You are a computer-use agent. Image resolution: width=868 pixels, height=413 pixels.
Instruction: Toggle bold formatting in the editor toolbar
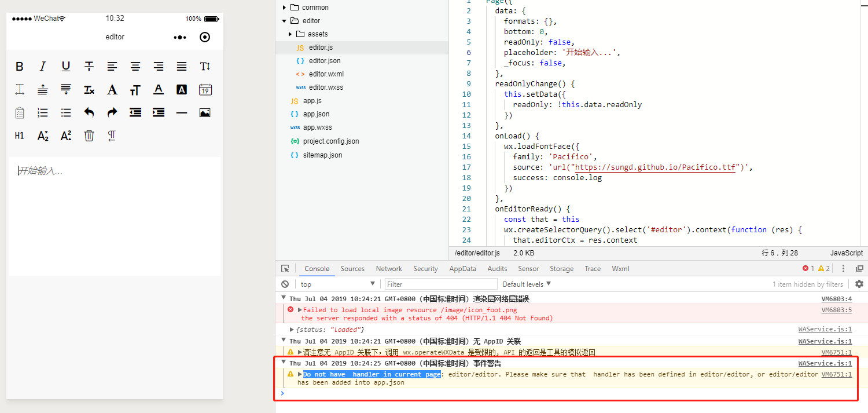pos(20,67)
